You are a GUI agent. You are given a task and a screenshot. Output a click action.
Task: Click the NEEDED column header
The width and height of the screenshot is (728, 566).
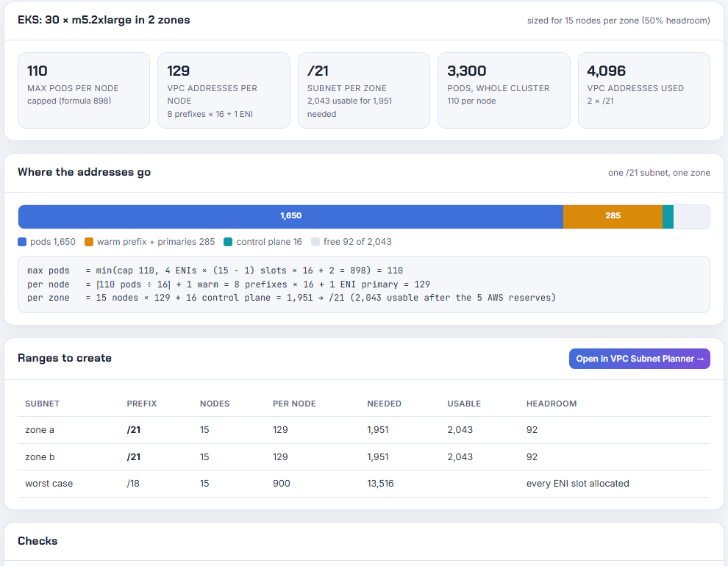click(x=384, y=404)
